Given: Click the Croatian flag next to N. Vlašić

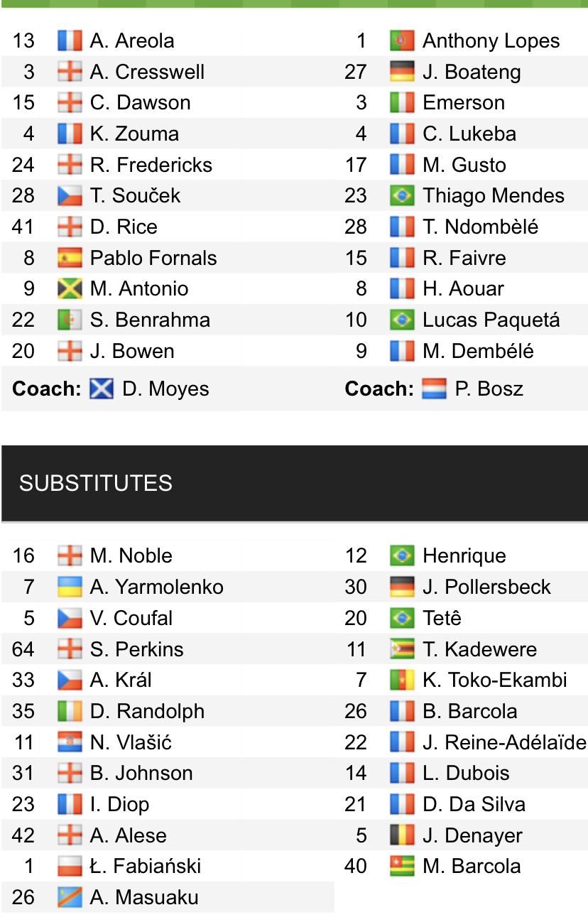Looking at the screenshot, I should point(70,742).
